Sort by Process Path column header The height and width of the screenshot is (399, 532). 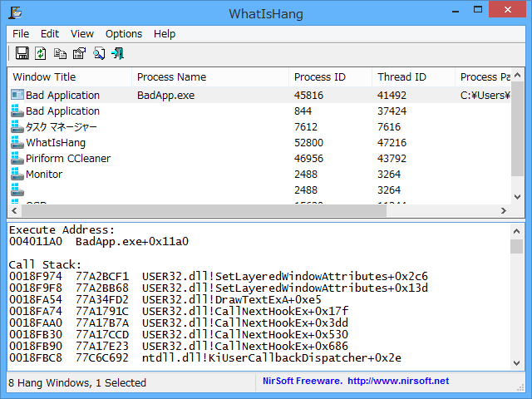483,77
